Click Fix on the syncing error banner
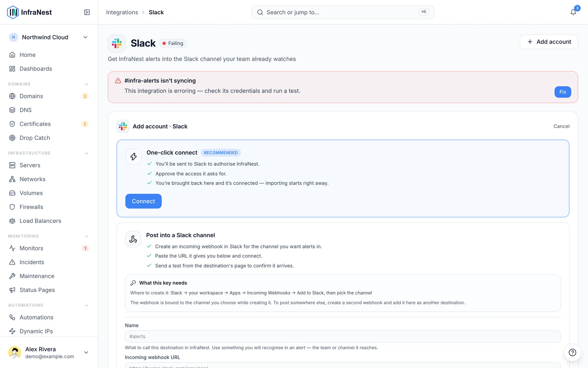Screen dimensions: 588x368 tap(563, 92)
